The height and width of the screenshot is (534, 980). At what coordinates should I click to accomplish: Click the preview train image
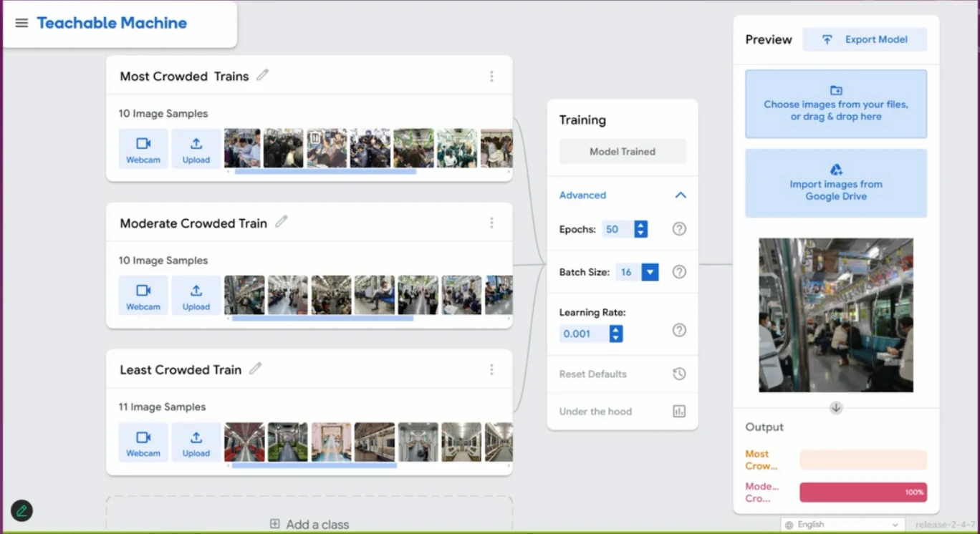coord(836,315)
